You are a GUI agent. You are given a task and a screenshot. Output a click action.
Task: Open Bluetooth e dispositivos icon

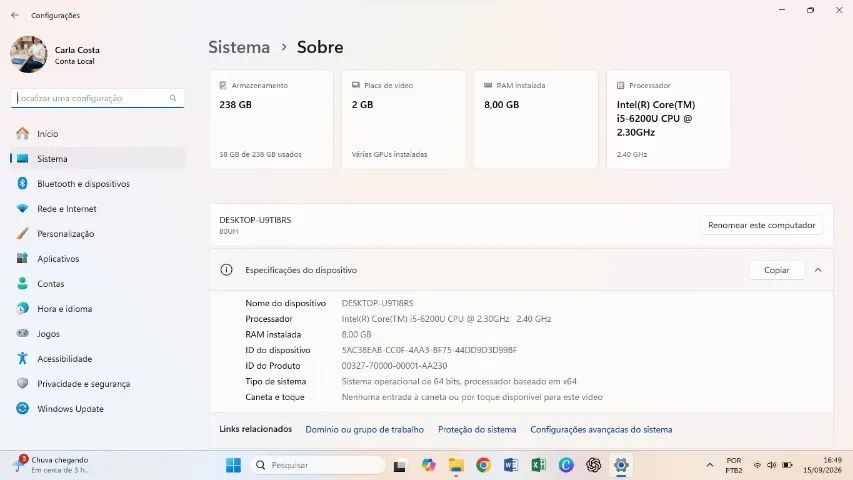(22, 183)
